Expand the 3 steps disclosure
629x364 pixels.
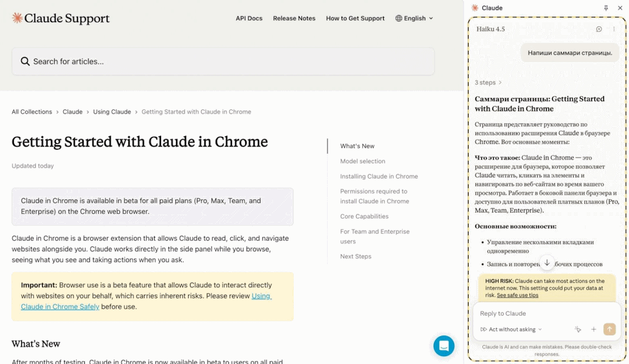pyautogui.click(x=488, y=82)
